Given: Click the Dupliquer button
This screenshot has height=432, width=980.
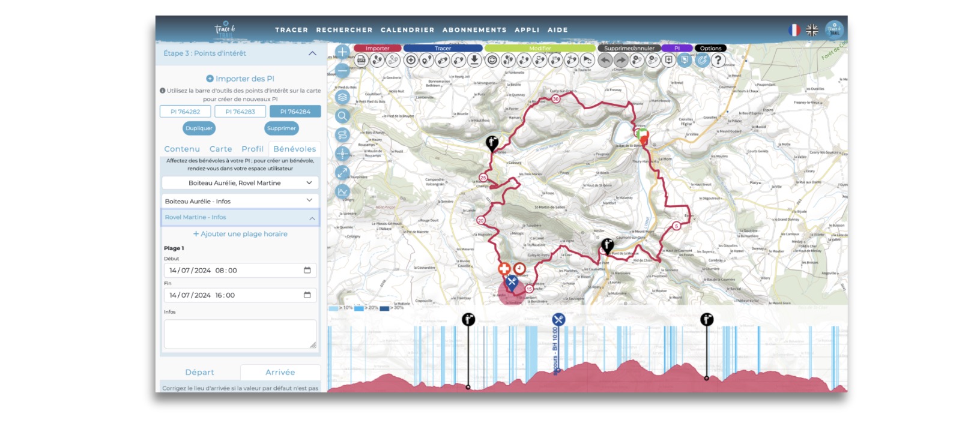Looking at the screenshot, I should (199, 128).
